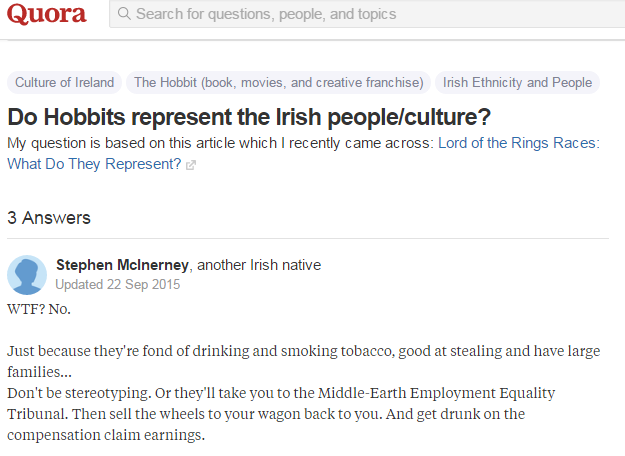Click the 'Tribunal. Then sell the wheels' line

pyautogui.click(x=252, y=414)
